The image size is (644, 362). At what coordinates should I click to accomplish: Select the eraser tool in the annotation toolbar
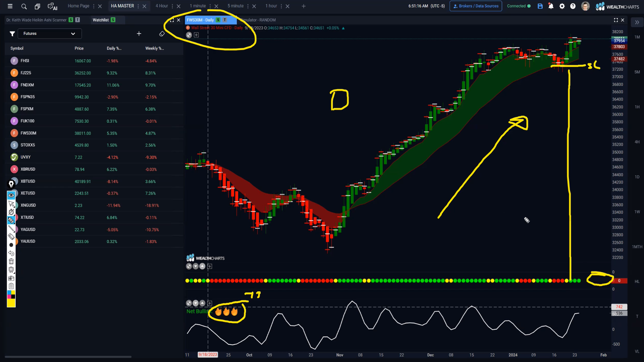click(x=11, y=237)
